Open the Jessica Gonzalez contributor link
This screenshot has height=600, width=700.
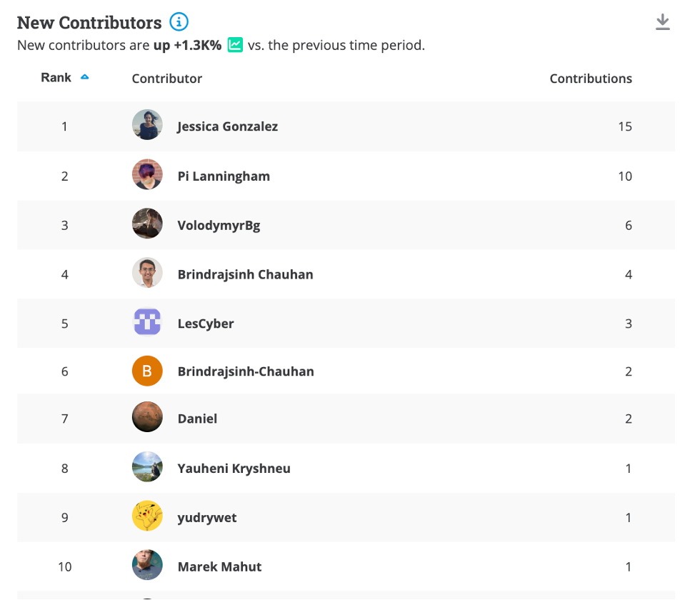pos(228,127)
